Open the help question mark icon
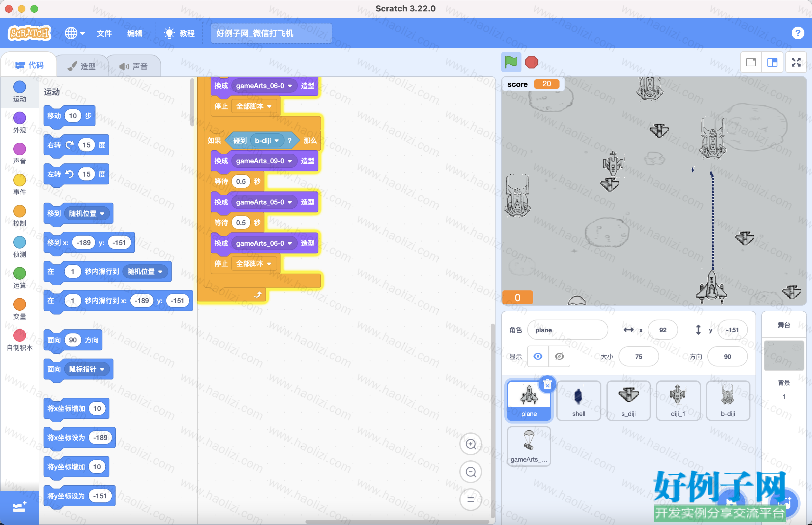The width and height of the screenshot is (812, 525). [798, 33]
